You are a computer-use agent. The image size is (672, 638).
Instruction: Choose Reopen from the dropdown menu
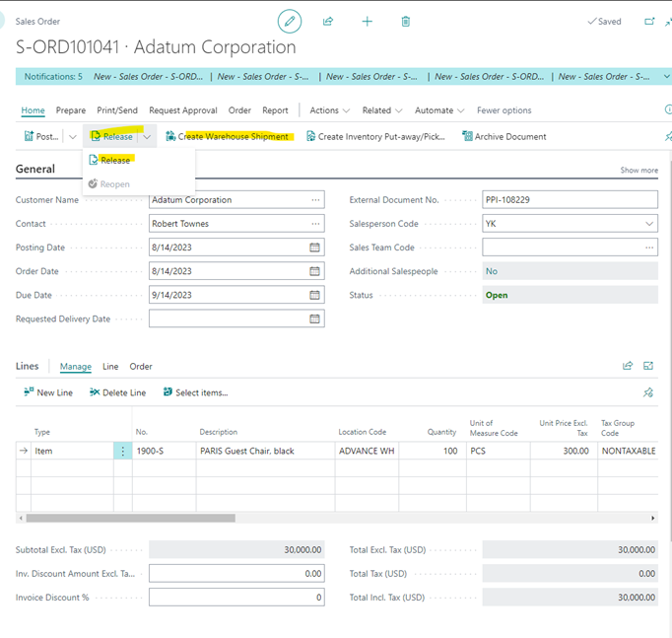109,184
